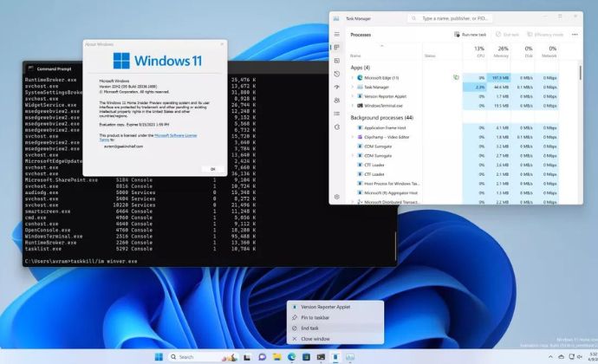Sort processes by Memory column
This screenshot has width=598, height=364.
(x=499, y=51)
